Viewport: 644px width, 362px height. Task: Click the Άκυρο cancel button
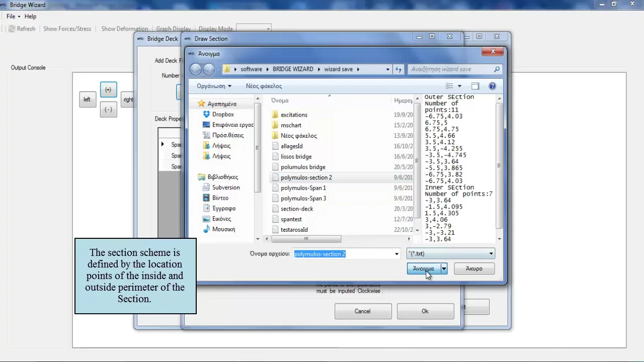(x=474, y=269)
